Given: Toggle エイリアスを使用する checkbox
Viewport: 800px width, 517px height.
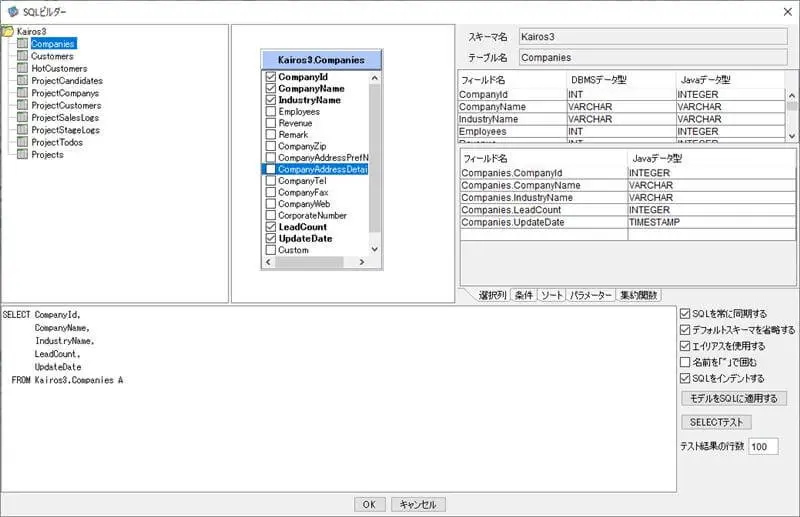Looking at the screenshot, I should [x=685, y=346].
